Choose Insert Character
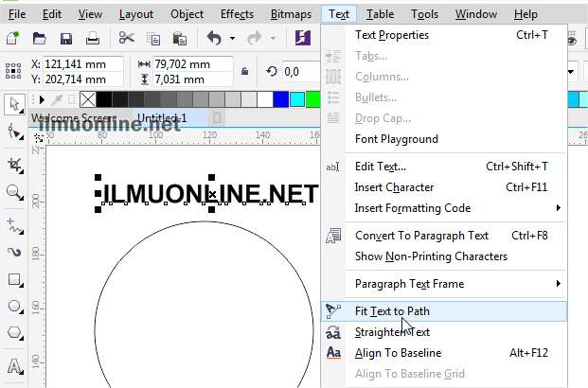588x388 pixels. pos(444,187)
